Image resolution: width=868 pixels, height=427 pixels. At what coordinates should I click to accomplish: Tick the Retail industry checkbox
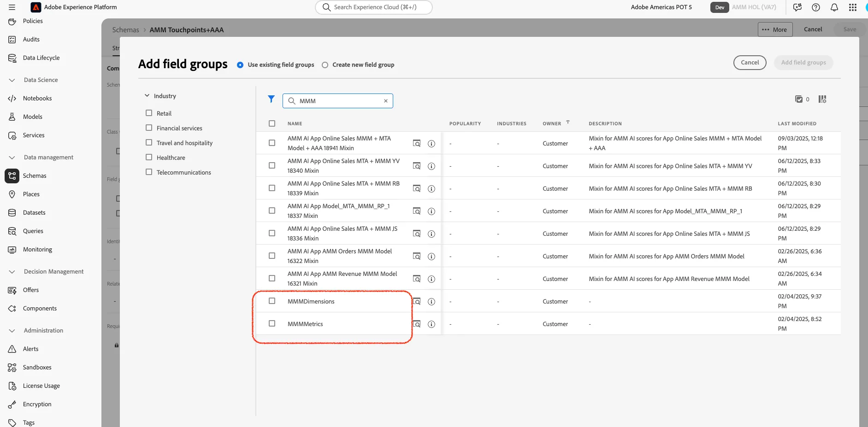[149, 113]
